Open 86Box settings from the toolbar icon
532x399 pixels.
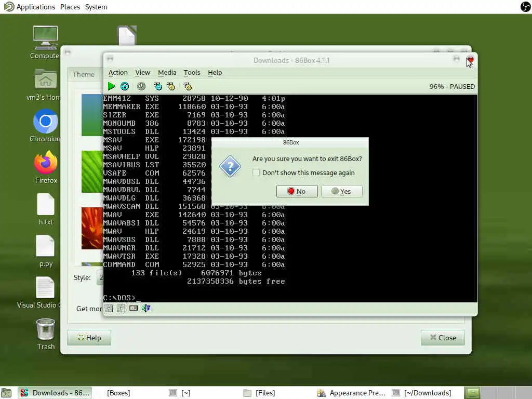click(x=188, y=86)
